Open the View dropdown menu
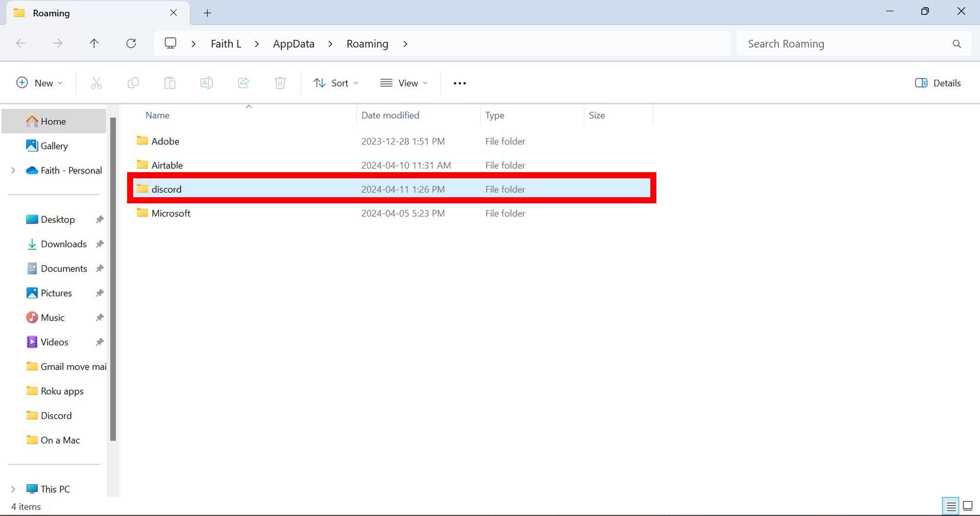Image resolution: width=980 pixels, height=516 pixels. pyautogui.click(x=404, y=83)
